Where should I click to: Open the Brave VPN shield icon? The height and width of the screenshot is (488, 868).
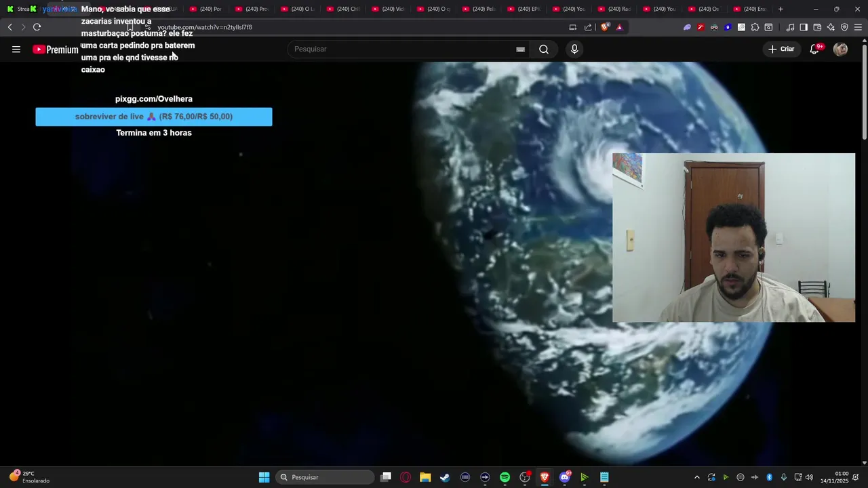pyautogui.click(x=844, y=27)
